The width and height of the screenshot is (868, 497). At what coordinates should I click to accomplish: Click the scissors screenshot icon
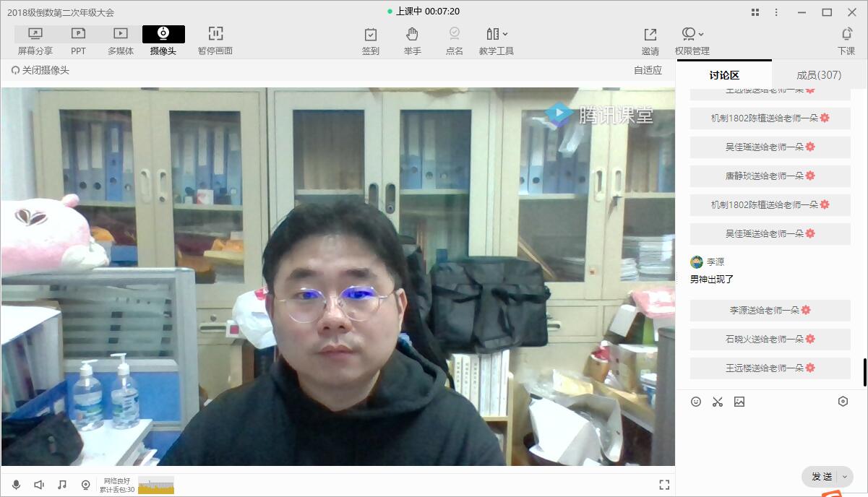click(x=718, y=402)
